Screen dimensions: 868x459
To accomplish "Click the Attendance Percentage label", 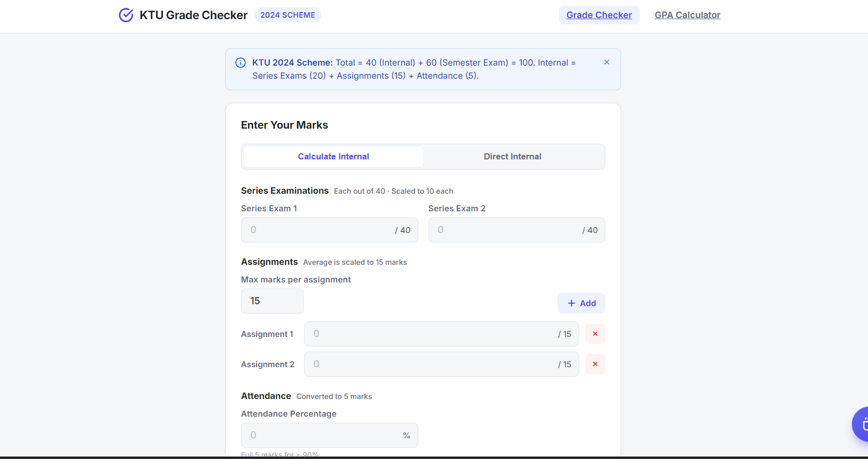I will [x=289, y=414].
